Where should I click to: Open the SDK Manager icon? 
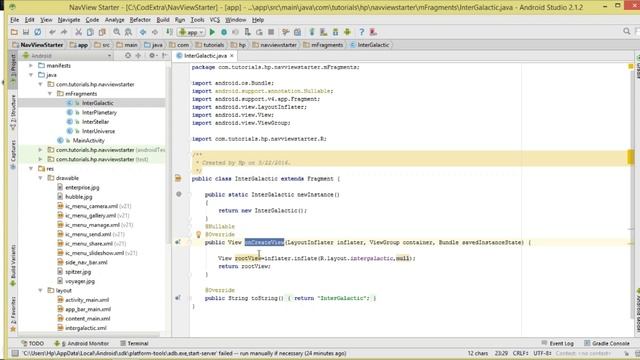point(336,32)
